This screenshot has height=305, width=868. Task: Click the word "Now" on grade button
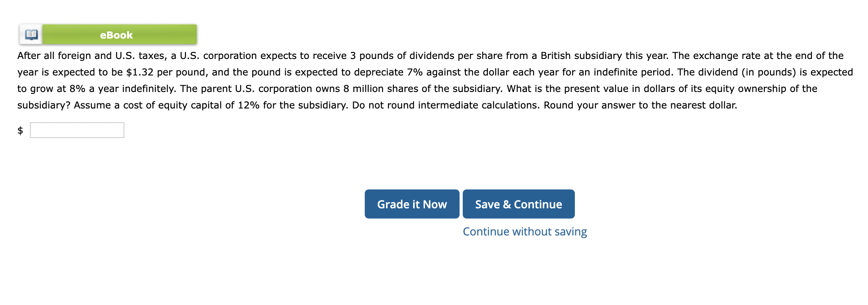pyautogui.click(x=435, y=204)
